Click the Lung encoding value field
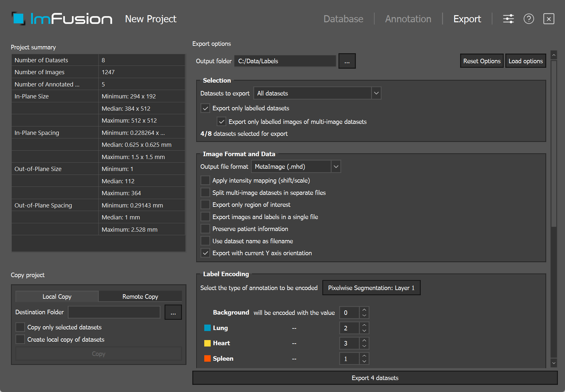 pos(349,328)
